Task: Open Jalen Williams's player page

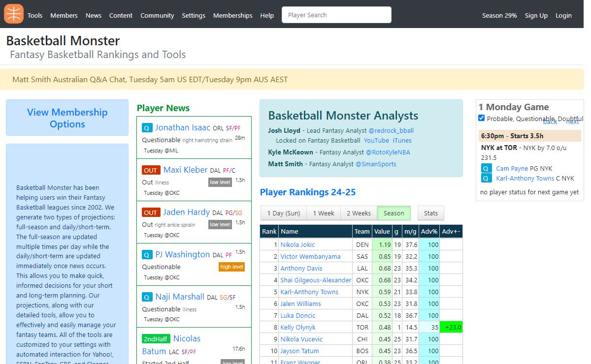Action: pyautogui.click(x=300, y=303)
